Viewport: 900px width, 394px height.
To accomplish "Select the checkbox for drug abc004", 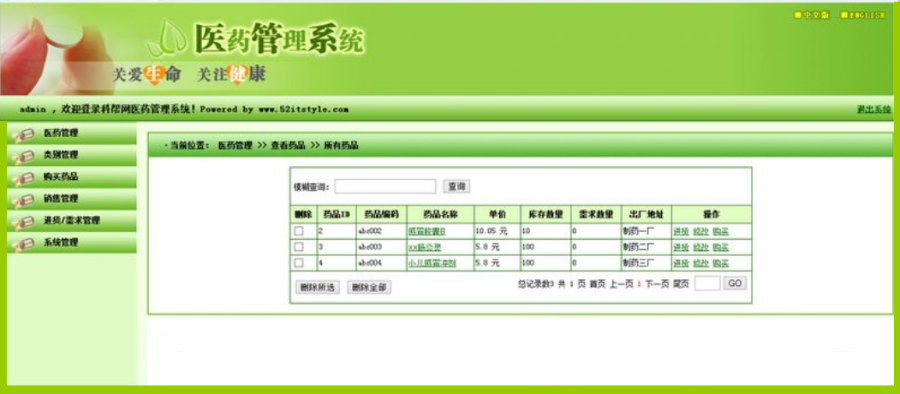I will point(299,262).
